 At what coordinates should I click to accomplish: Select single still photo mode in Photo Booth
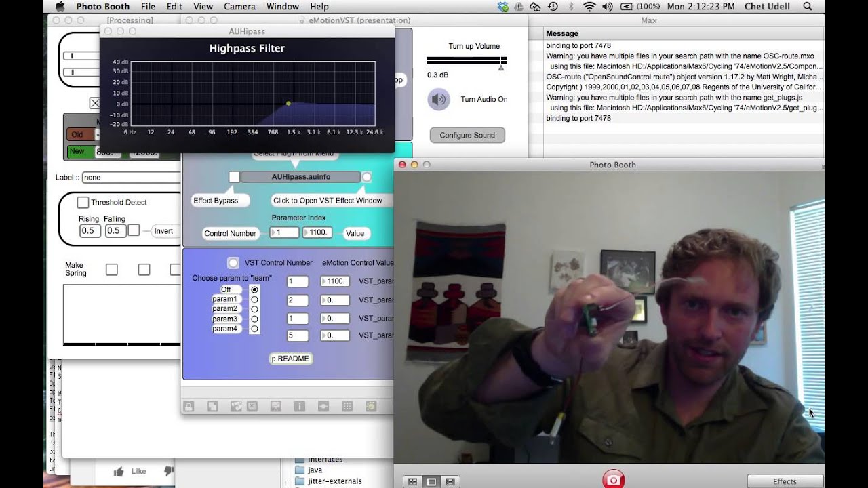(x=431, y=482)
